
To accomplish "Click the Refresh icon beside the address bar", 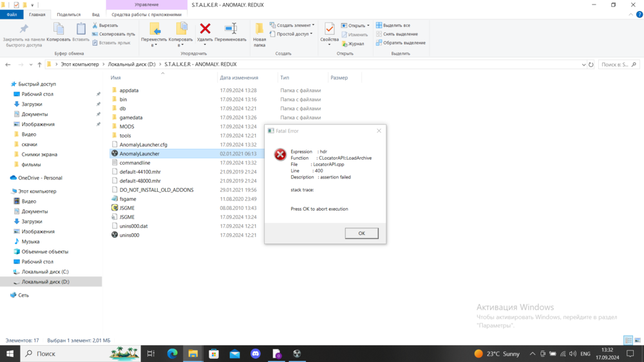I will click(591, 64).
